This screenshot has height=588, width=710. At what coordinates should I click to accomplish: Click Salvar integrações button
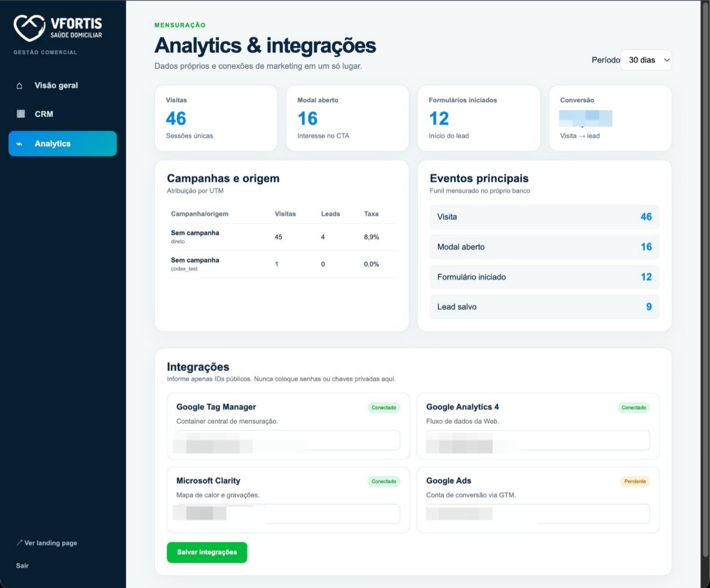click(x=207, y=552)
